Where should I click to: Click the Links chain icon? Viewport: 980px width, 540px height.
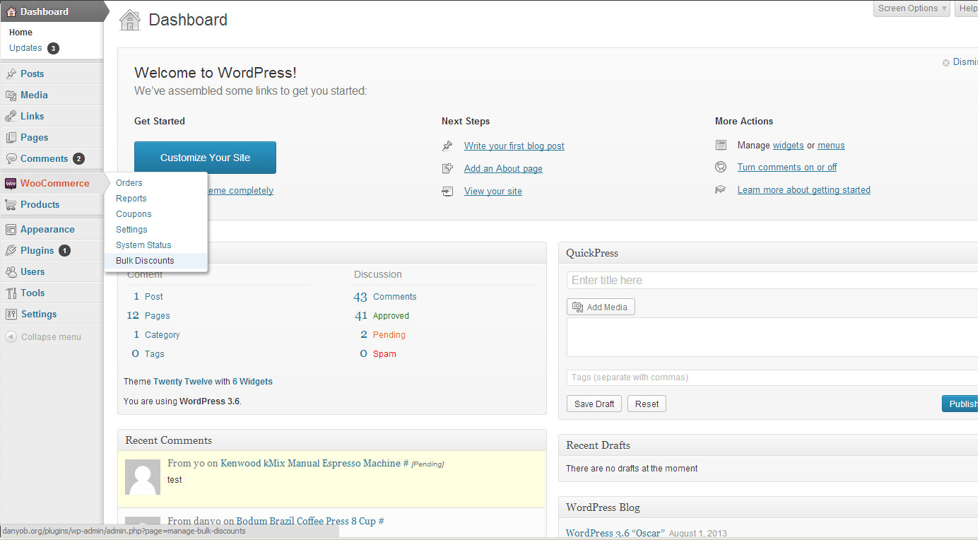tap(11, 116)
